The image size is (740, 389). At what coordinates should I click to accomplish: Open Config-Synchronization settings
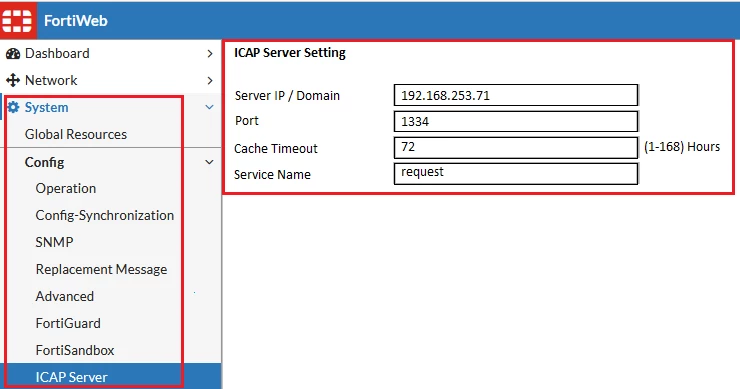105,215
